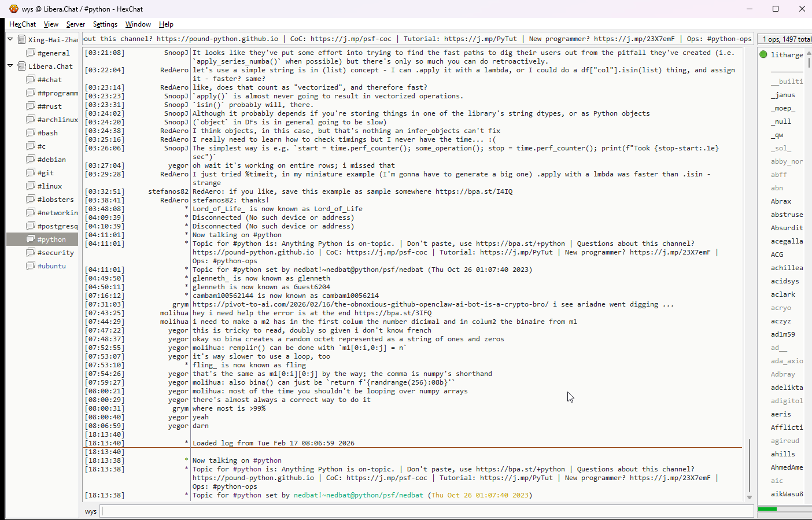This screenshot has height=520, width=812.
Task: Click the green op status dot beside litharge
Action: 763,54
